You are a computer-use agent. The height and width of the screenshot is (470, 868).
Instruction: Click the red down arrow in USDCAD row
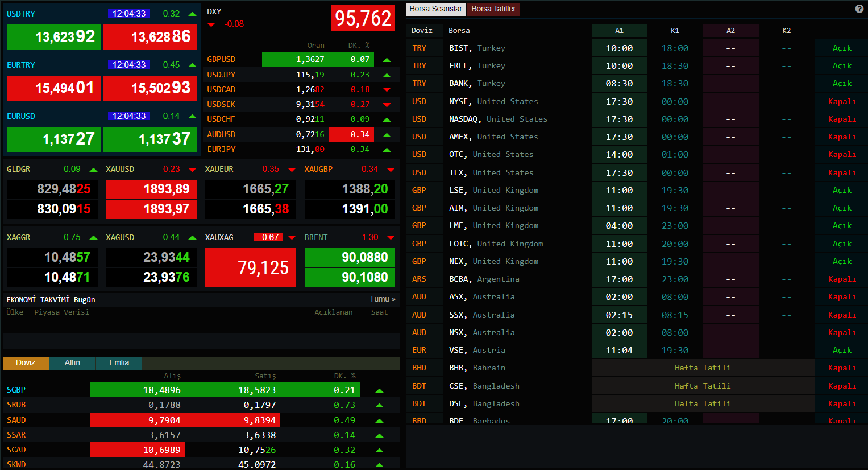coord(387,89)
